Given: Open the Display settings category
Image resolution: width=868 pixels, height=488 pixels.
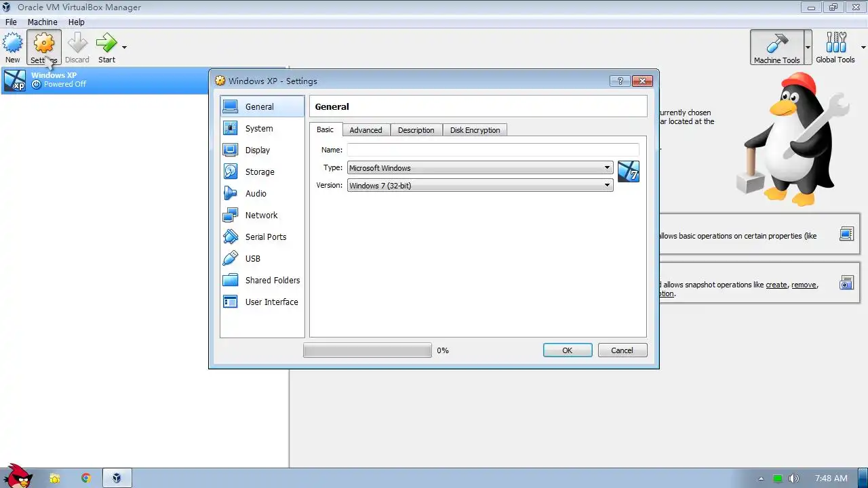Looking at the screenshot, I should (x=262, y=150).
